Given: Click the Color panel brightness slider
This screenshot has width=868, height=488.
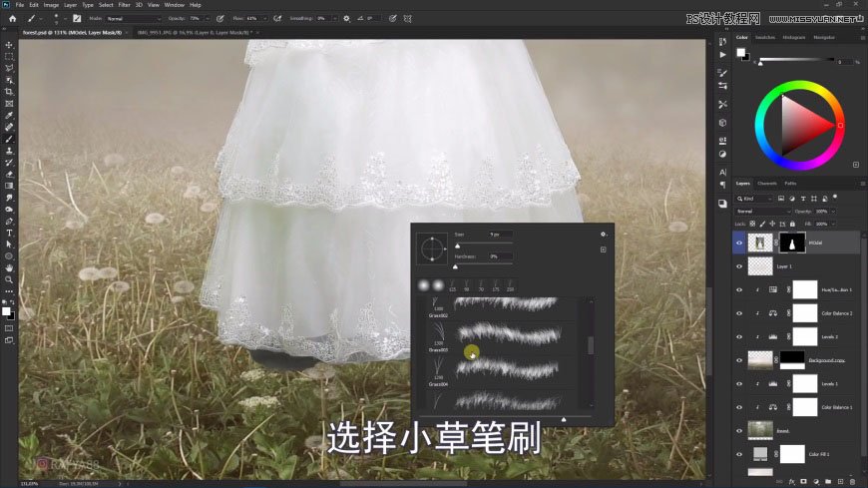Looking at the screenshot, I should tap(796, 60).
